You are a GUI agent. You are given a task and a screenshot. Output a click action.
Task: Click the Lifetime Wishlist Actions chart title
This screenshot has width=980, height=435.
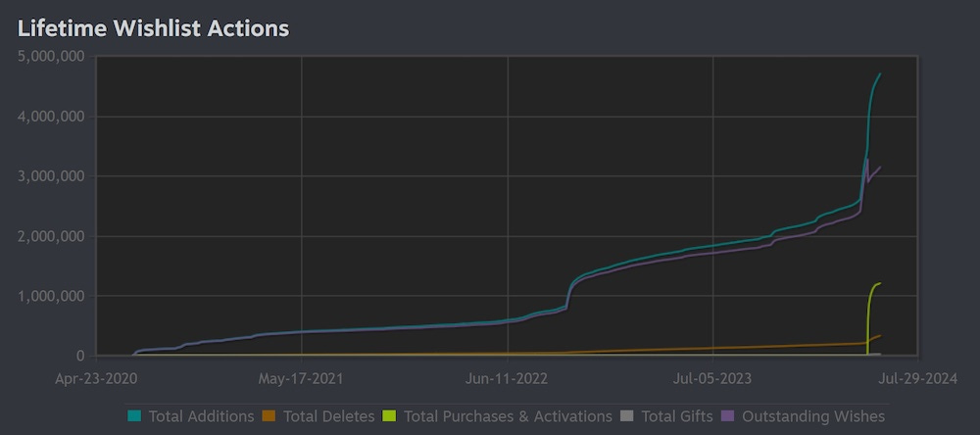point(154,28)
